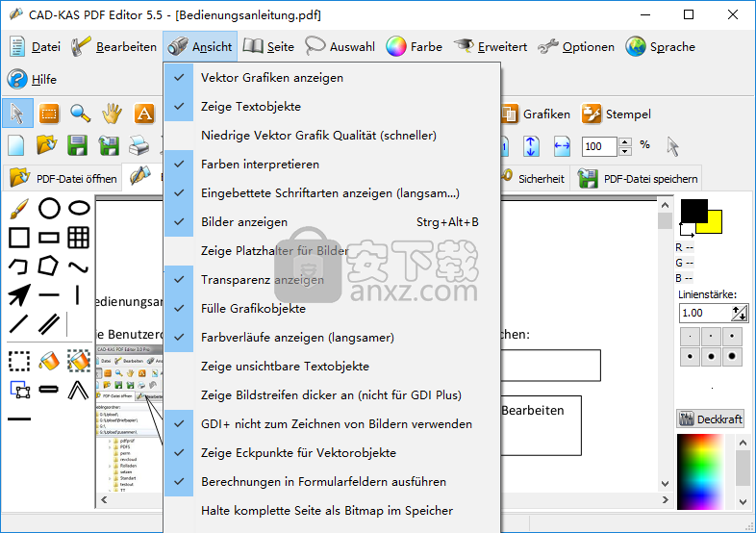Select the paintbrush drawing tool
Image resolution: width=756 pixels, height=533 pixels.
point(19,209)
